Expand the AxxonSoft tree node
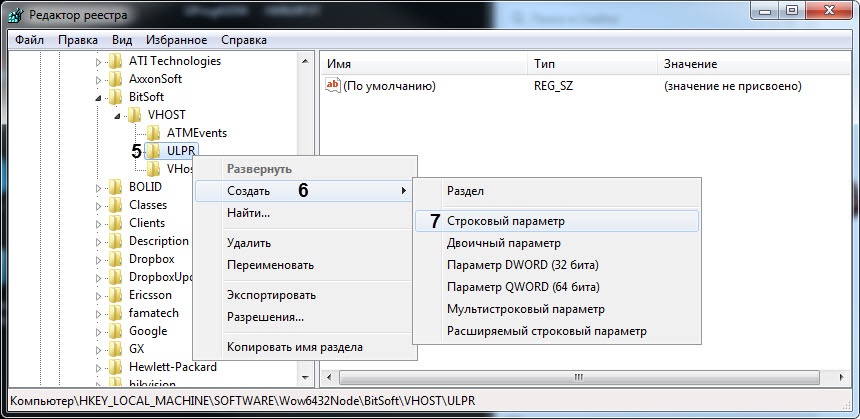Screen dimensions: 860x419 tap(99, 79)
